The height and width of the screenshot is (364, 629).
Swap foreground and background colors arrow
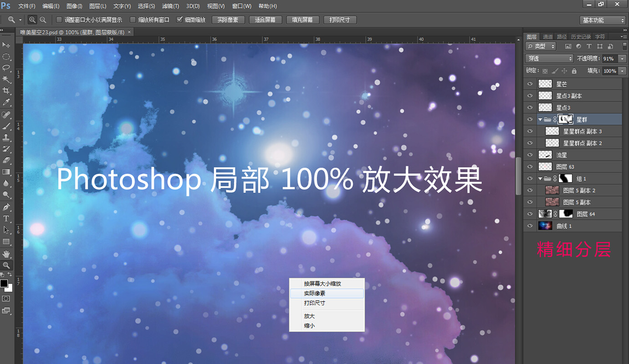[x=10, y=275]
